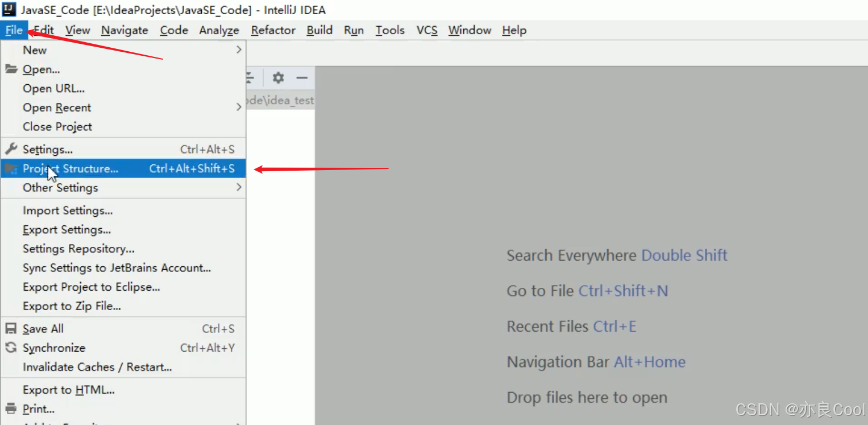Open the Tools menu
Viewport: 868px width, 425px height.
click(x=390, y=30)
